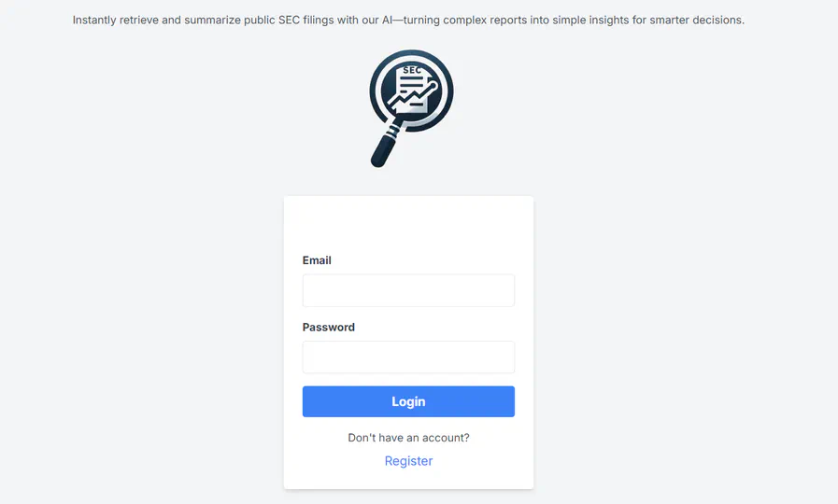Click the magnifying glass handle in logo
The width and height of the screenshot is (838, 504).
coord(387,146)
